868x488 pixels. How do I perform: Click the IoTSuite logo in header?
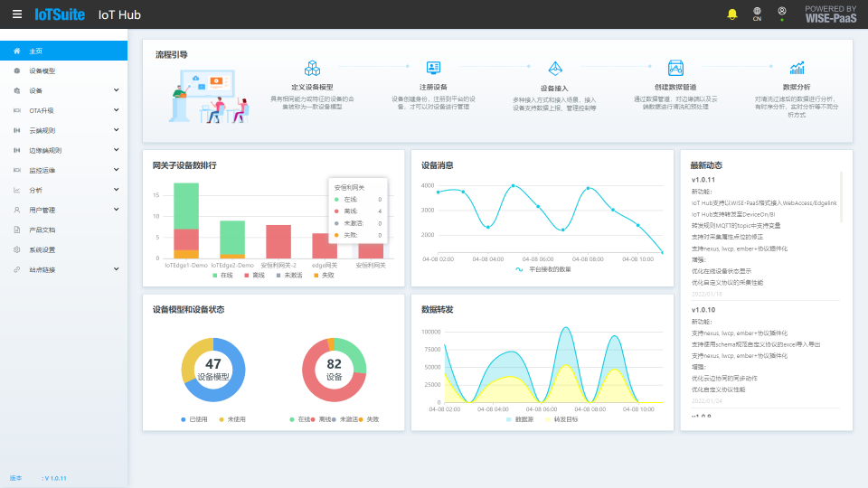[60, 14]
